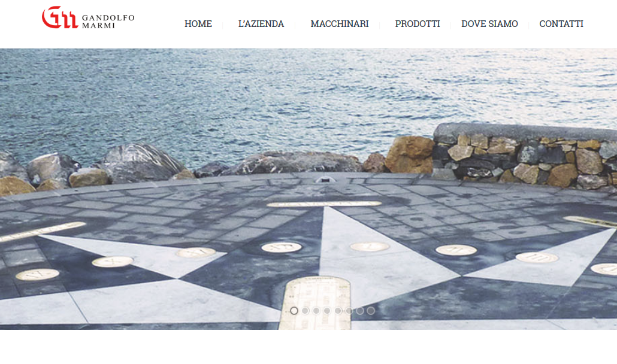Select the sixth slideshow dot
The width and height of the screenshot is (617, 364).
(349, 311)
